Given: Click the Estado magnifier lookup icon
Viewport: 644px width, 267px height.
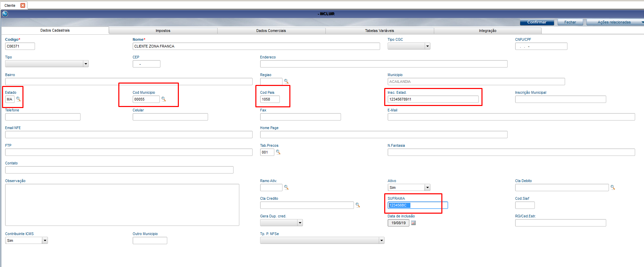Looking at the screenshot, I should coord(18,99).
